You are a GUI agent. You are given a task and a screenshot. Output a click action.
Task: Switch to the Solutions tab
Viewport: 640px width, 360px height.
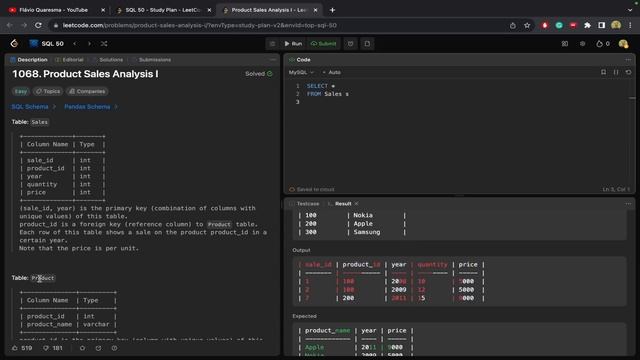(108, 60)
